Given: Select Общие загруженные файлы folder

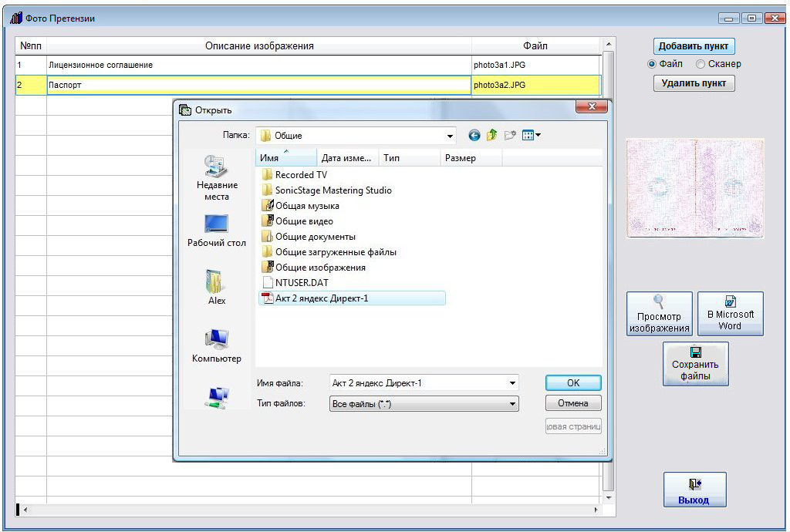Looking at the screenshot, I should [x=329, y=251].
